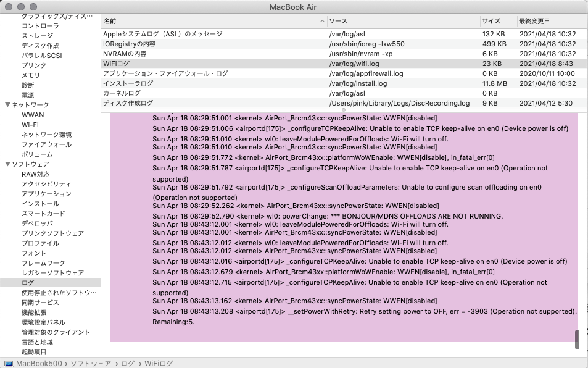Open パラレルSCSI in the sidebar
The width and height of the screenshot is (588, 368).
(41, 56)
